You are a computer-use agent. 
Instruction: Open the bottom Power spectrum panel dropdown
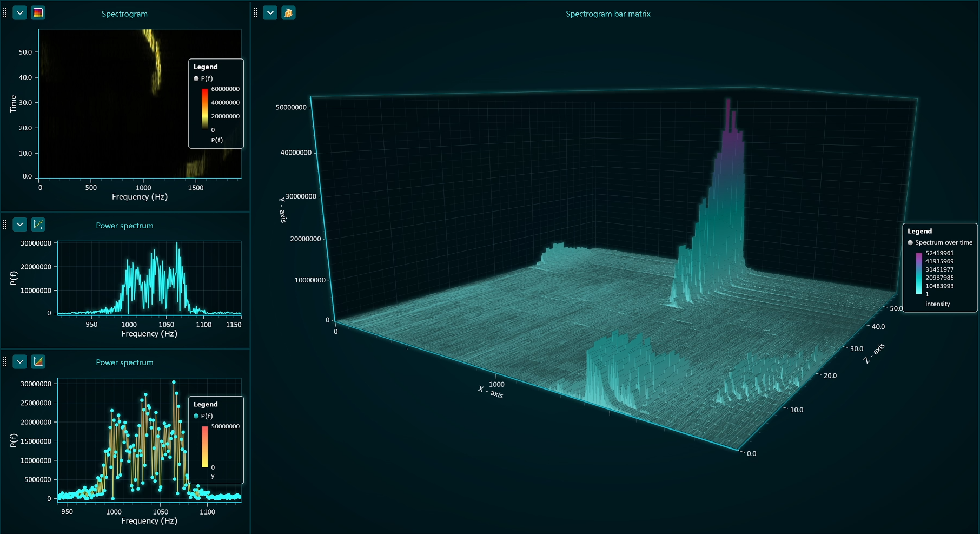[20, 361]
